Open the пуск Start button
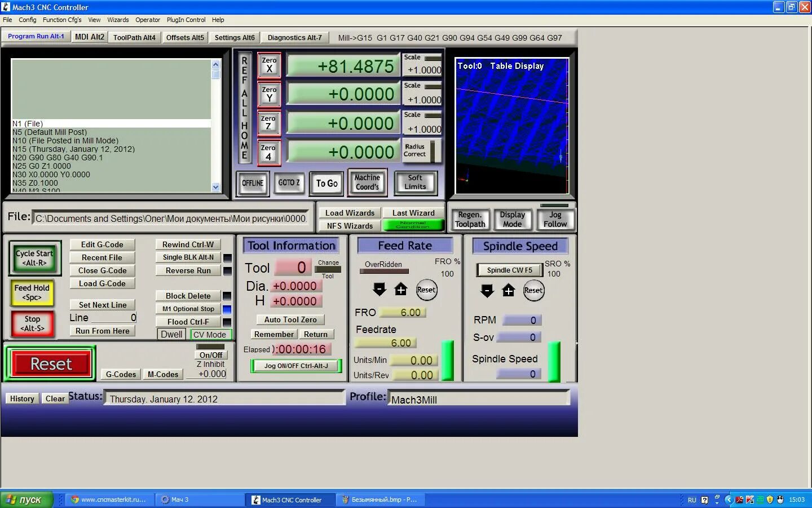 point(26,500)
